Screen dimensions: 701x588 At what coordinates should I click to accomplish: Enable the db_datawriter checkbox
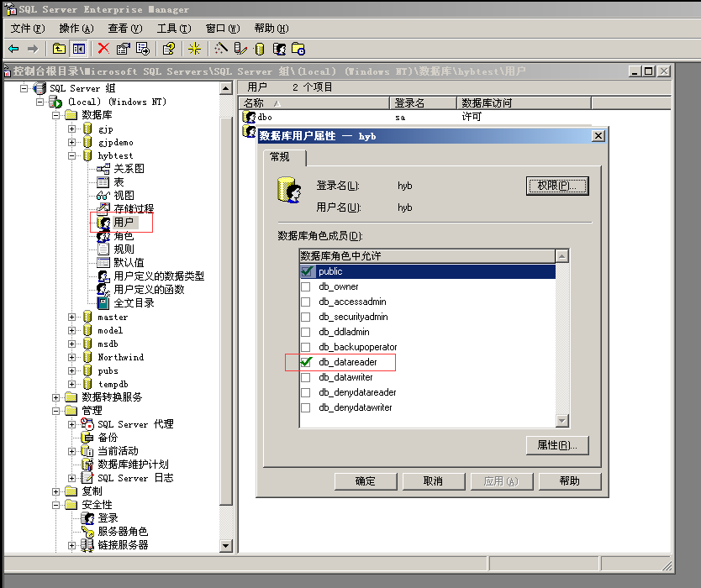(306, 377)
